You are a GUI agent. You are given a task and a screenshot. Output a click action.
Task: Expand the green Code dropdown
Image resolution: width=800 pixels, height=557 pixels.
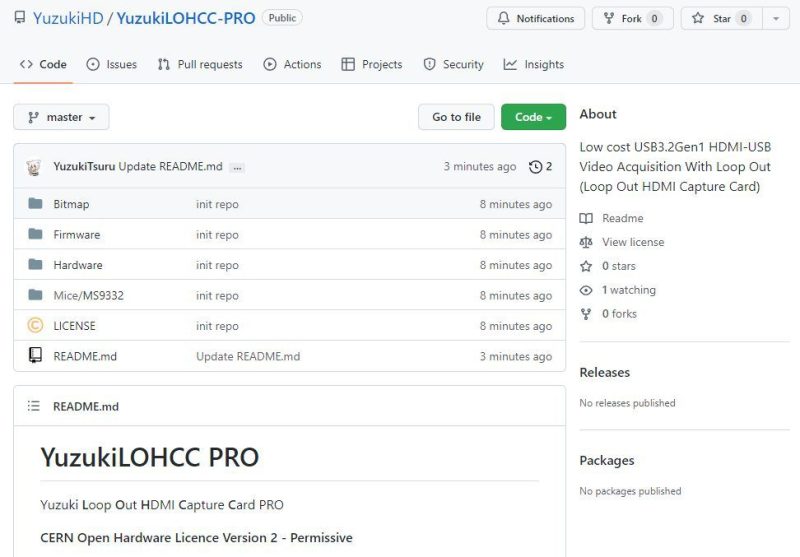[x=533, y=117]
